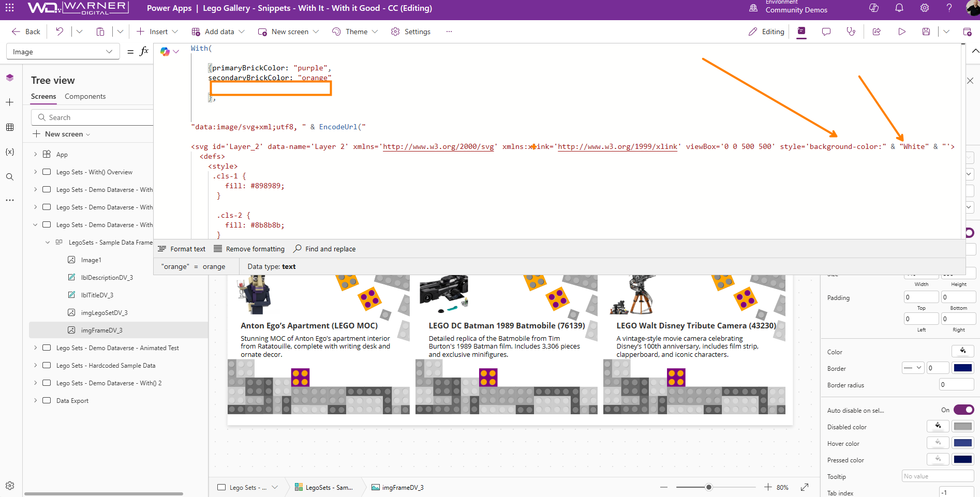Expand the Paste options chevron
The width and height of the screenshot is (980, 497).
pos(120,32)
